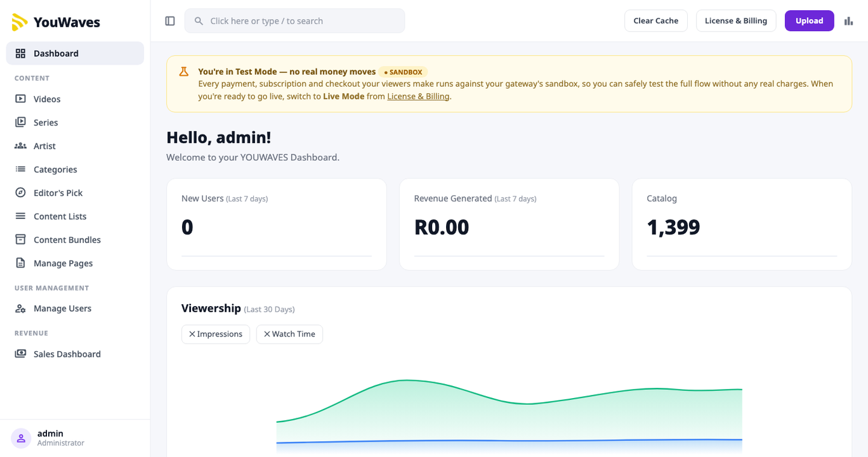Click the Test Mode flask icon

point(184,72)
